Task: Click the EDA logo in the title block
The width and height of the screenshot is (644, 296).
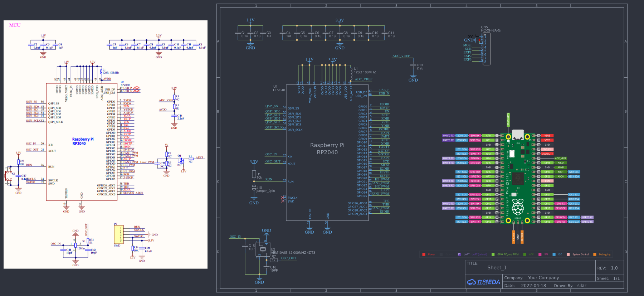Action: (x=484, y=282)
